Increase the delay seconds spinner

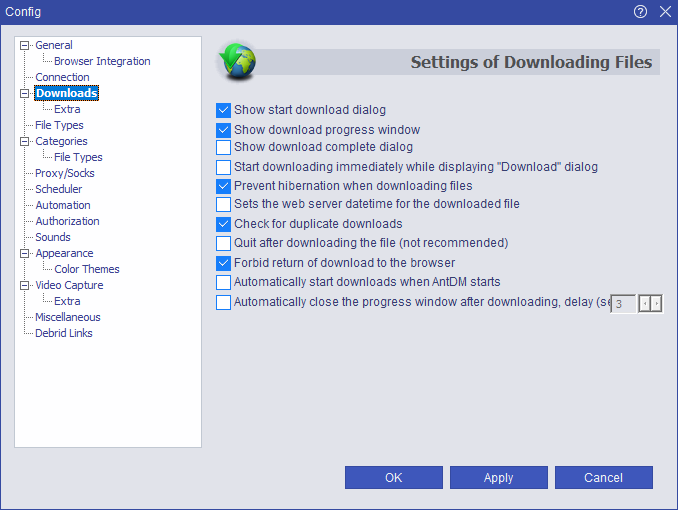656,304
